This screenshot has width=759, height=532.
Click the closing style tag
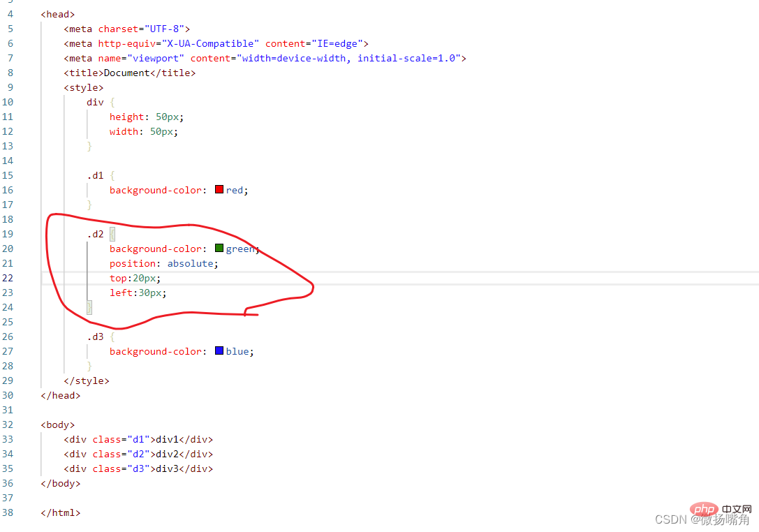point(87,380)
